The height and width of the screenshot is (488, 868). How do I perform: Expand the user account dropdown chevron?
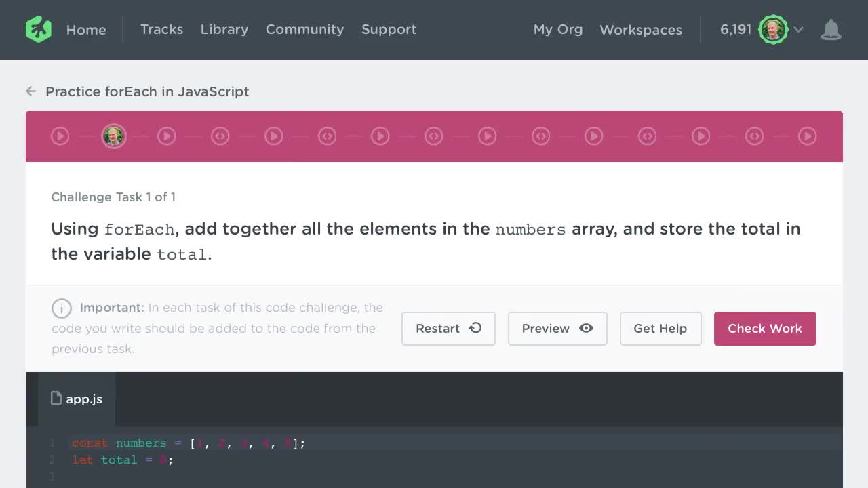[x=799, y=30]
